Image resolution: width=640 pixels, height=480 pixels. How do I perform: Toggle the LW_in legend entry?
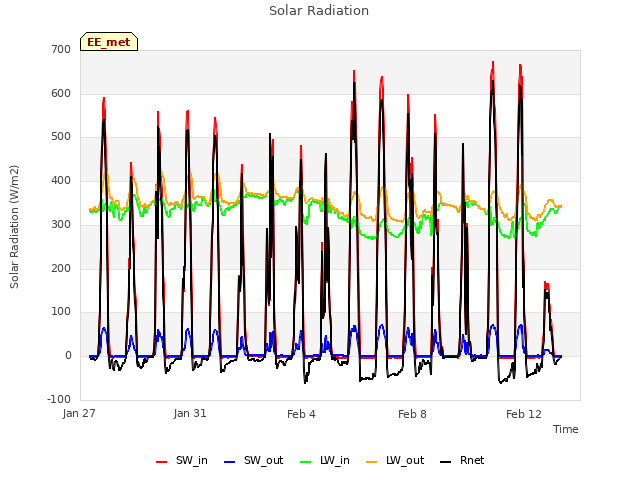tap(325, 460)
